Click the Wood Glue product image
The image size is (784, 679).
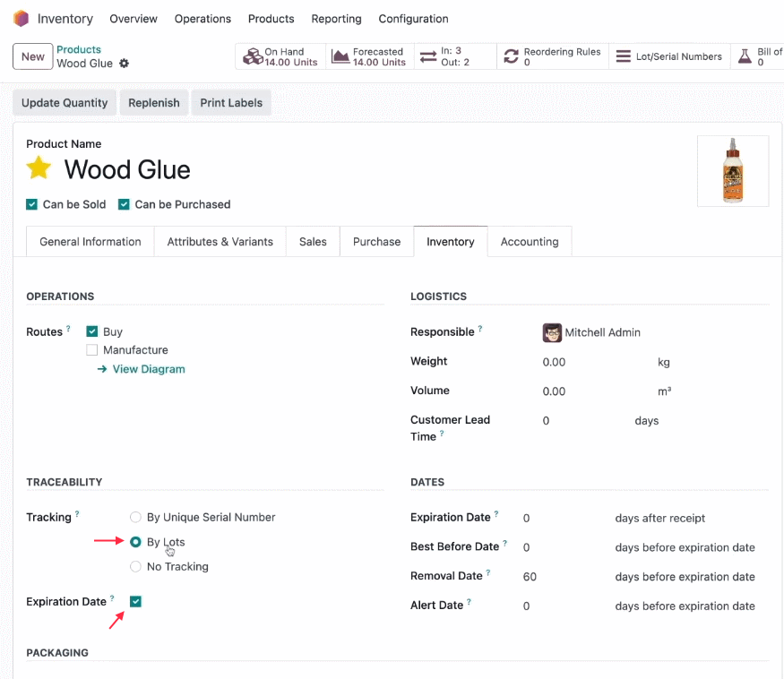click(733, 171)
